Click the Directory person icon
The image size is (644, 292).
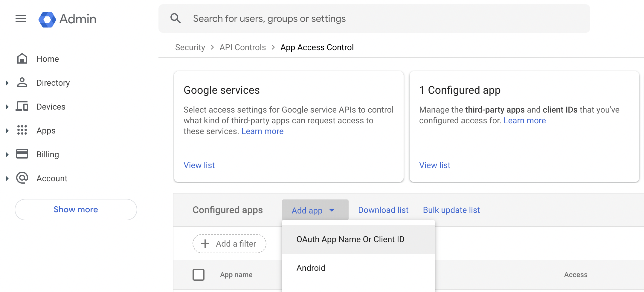[22, 82]
